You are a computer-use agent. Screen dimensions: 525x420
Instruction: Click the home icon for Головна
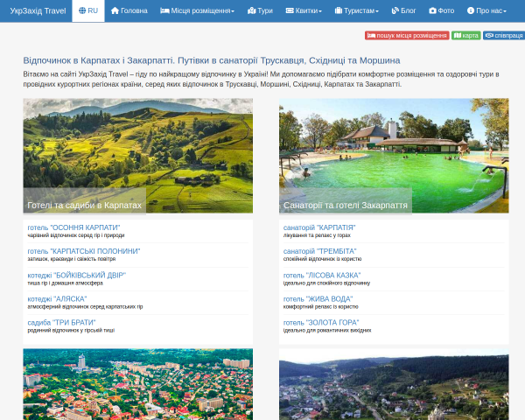point(115,10)
